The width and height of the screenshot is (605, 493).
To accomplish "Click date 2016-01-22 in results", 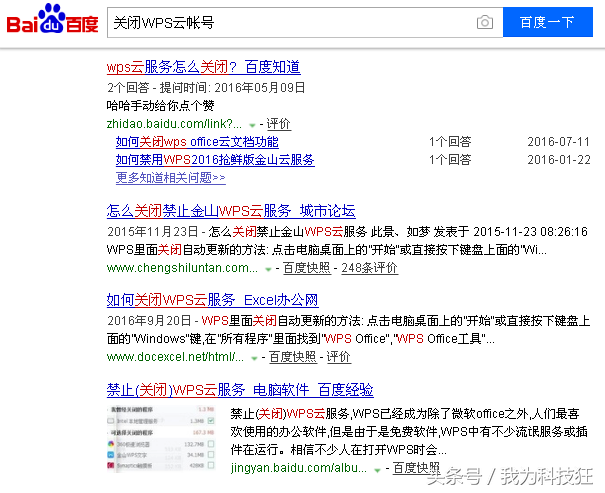I will click(x=559, y=160).
